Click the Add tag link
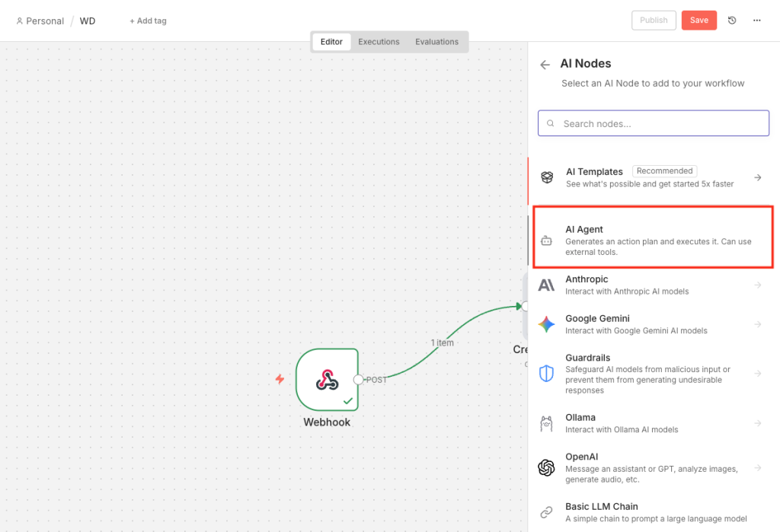Viewport: 780px width, 532px height. click(148, 21)
